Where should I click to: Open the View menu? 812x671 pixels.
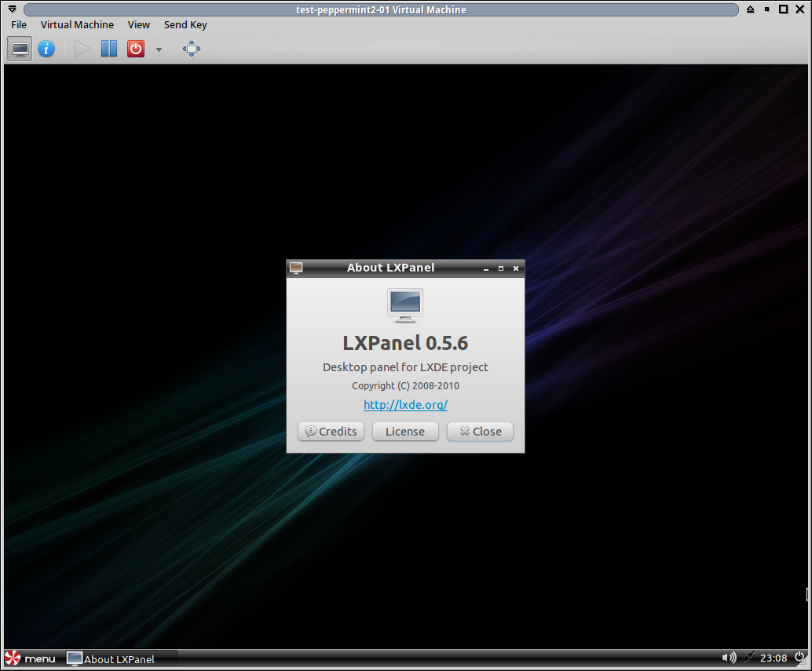coord(139,25)
